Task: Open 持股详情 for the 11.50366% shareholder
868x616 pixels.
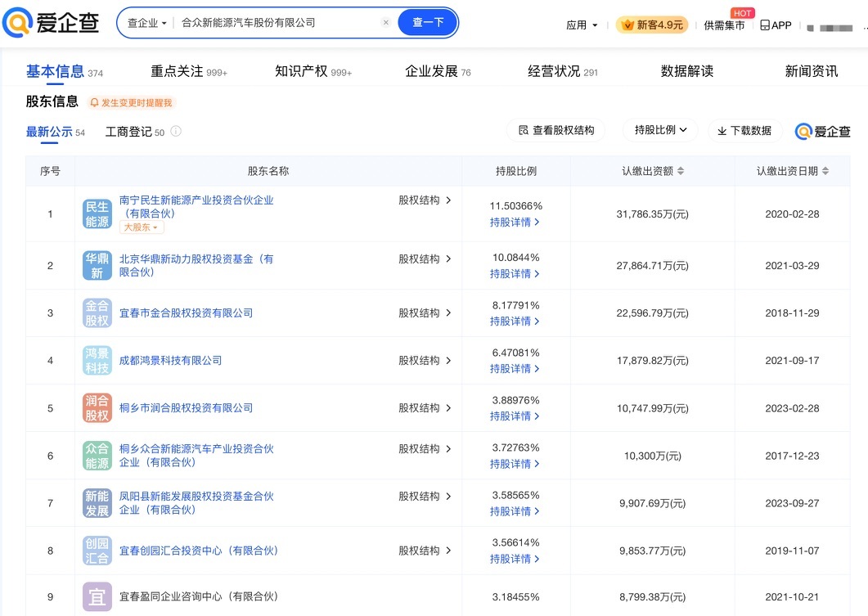Action: click(x=515, y=223)
